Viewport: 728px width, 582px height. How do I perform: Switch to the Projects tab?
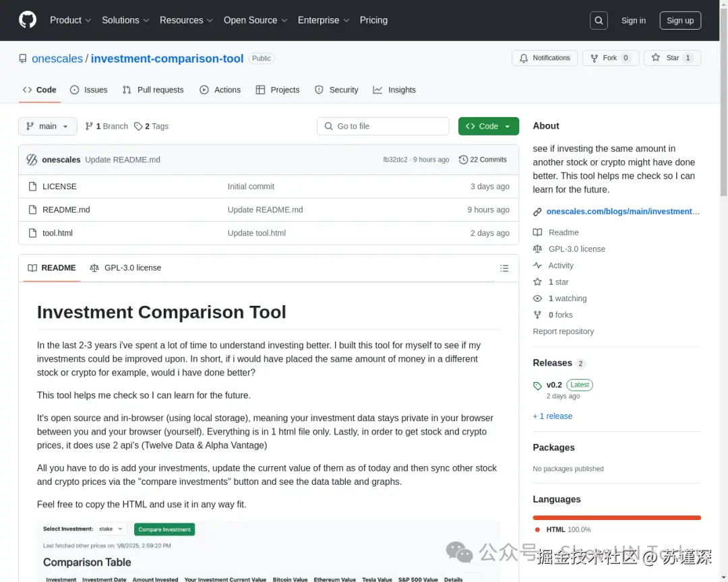[x=278, y=90]
